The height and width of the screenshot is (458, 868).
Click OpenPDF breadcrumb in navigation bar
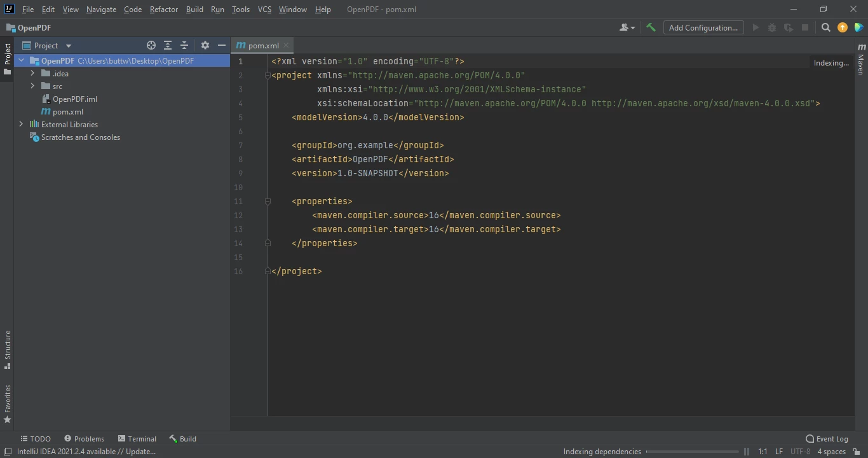(28, 27)
